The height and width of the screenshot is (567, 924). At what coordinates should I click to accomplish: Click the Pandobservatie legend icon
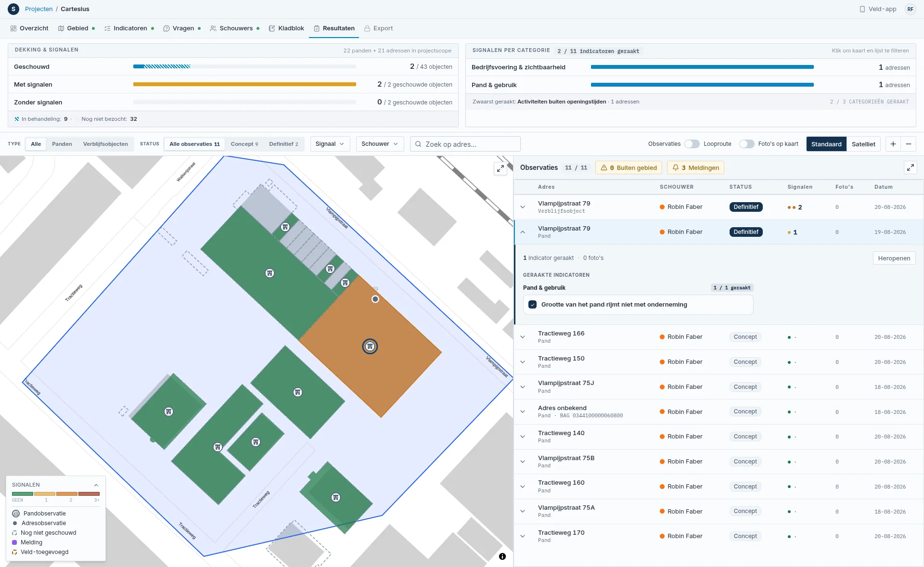16,514
